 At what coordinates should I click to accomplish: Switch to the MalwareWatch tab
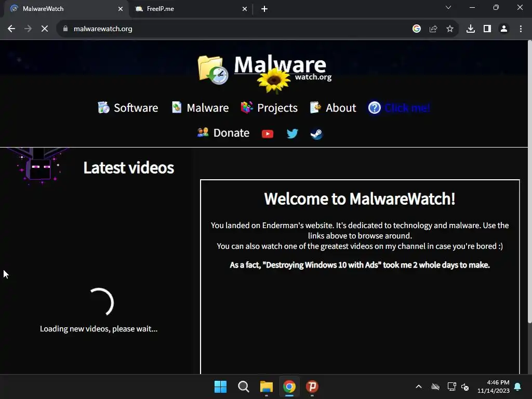pyautogui.click(x=64, y=9)
